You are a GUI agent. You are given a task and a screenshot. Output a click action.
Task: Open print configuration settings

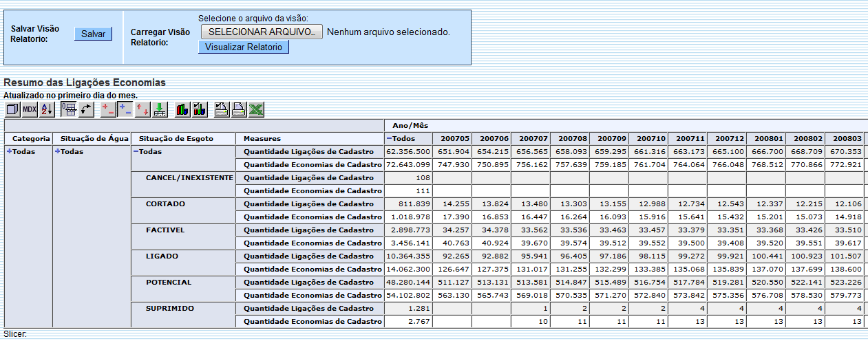coord(222,109)
